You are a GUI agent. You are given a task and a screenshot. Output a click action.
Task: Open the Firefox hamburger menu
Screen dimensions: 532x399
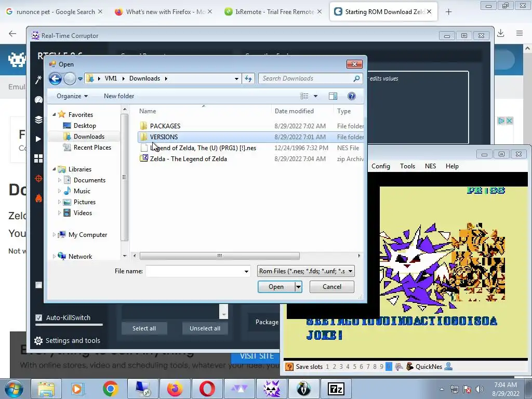520,33
